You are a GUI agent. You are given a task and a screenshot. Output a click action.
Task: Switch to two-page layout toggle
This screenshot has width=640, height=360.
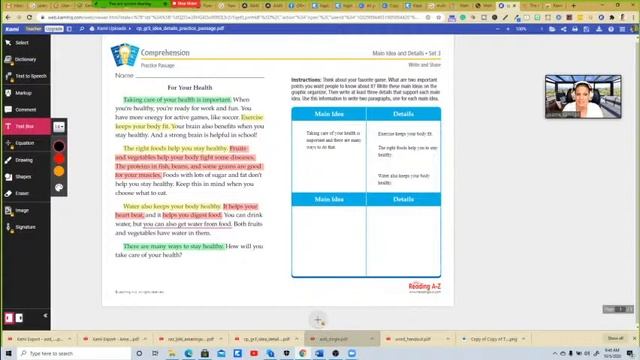[19, 318]
